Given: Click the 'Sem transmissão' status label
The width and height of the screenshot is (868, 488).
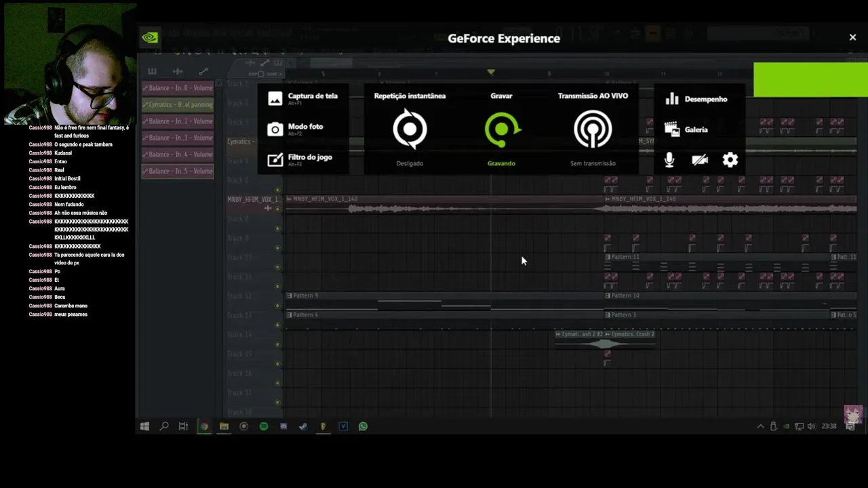Looking at the screenshot, I should point(593,163).
